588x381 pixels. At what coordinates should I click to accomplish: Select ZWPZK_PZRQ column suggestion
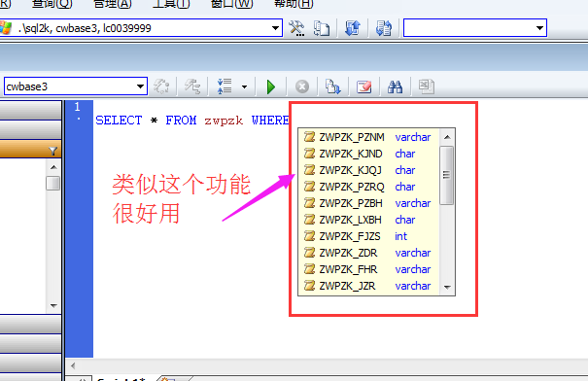tap(369, 187)
